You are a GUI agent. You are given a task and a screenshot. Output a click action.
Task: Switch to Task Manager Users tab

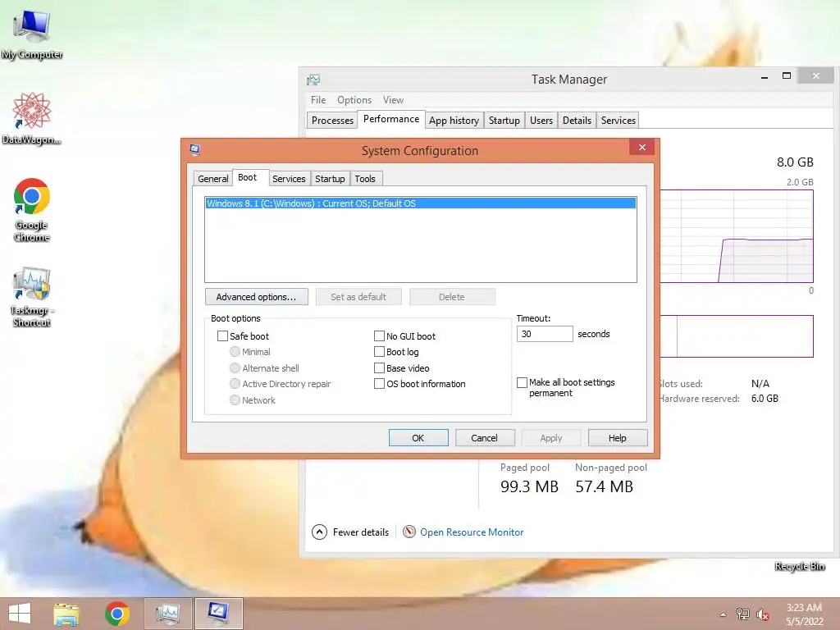click(x=541, y=121)
